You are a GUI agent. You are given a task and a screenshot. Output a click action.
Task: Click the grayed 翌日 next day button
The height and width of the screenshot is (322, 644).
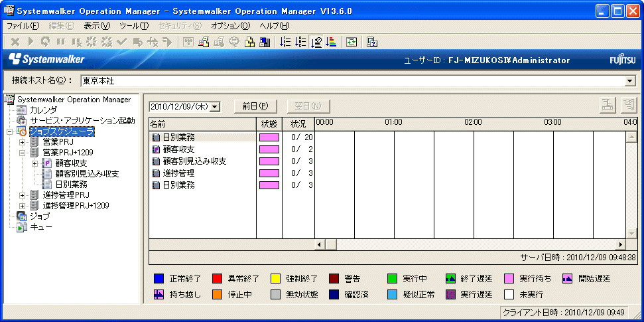(x=308, y=106)
